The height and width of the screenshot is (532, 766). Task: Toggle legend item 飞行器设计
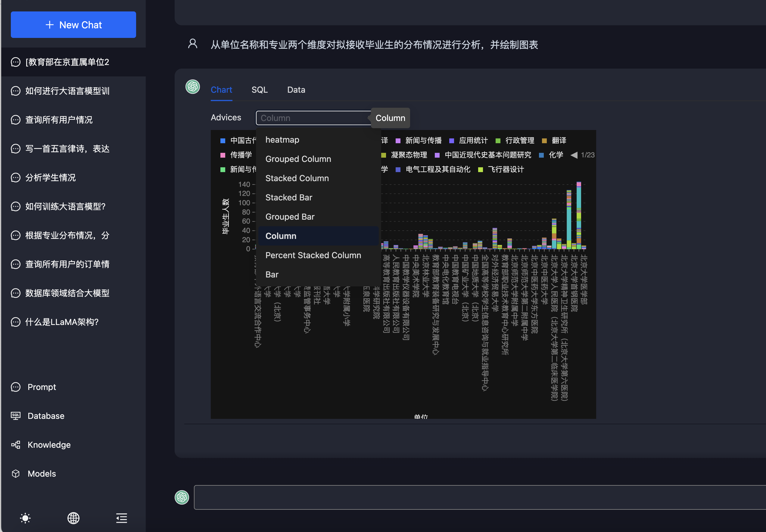click(501, 169)
